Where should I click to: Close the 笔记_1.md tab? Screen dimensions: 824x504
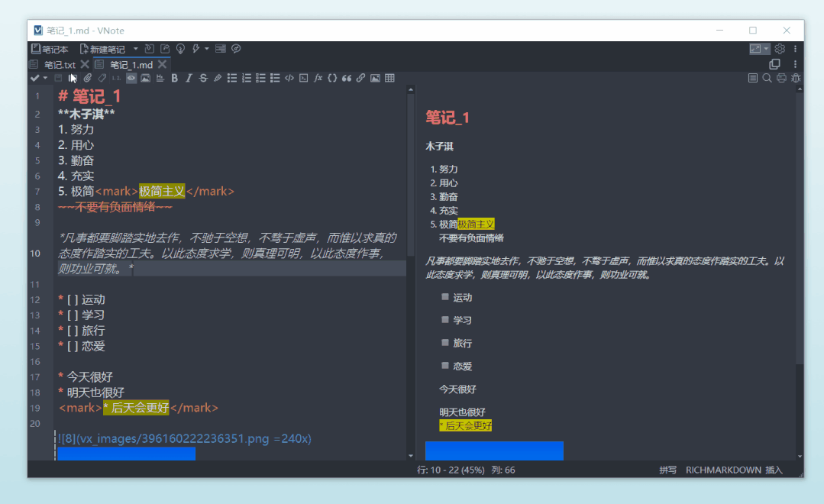click(x=163, y=65)
